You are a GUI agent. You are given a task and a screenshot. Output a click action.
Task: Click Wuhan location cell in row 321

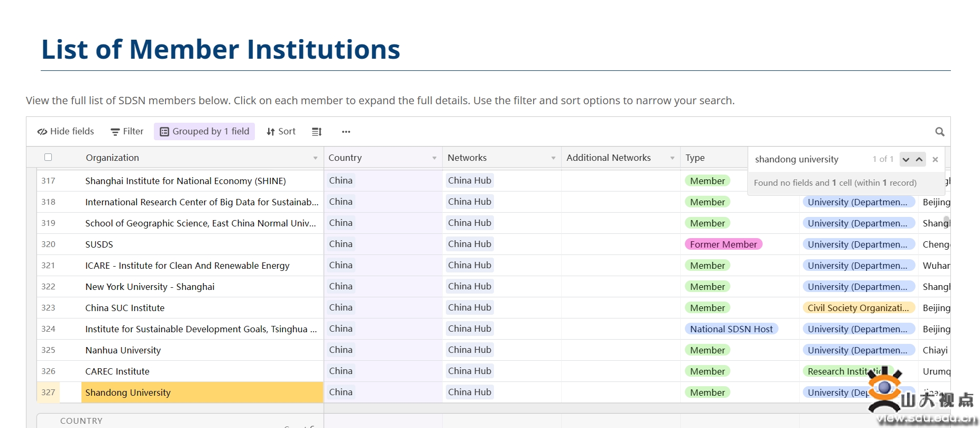pyautogui.click(x=936, y=266)
